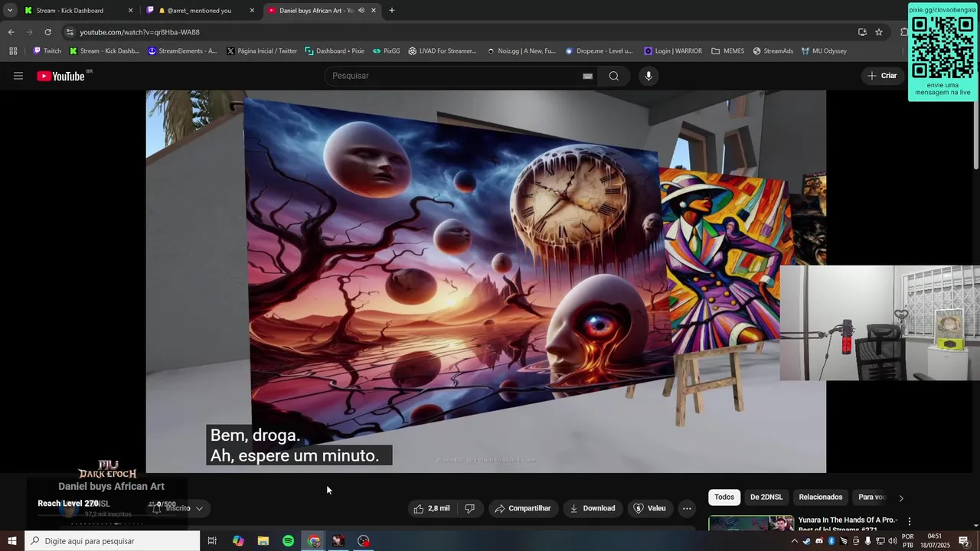
Task: Expand the MEMES bookmark folder
Action: pos(727,51)
